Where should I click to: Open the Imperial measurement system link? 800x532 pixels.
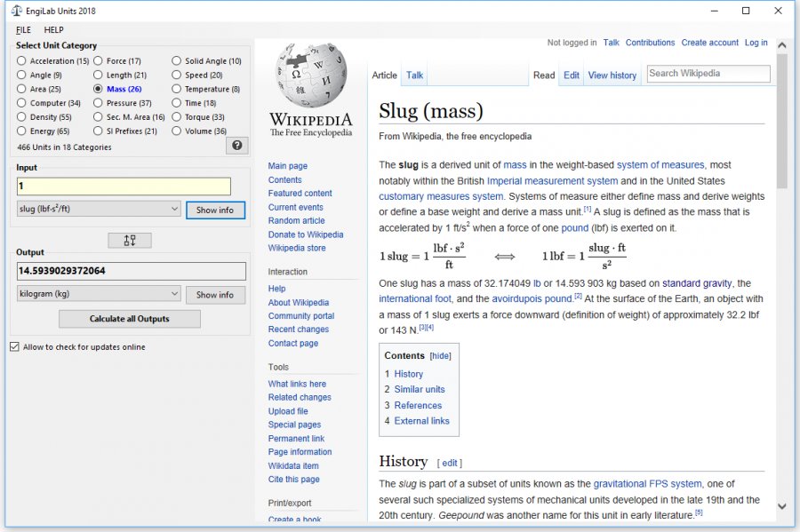(x=552, y=181)
